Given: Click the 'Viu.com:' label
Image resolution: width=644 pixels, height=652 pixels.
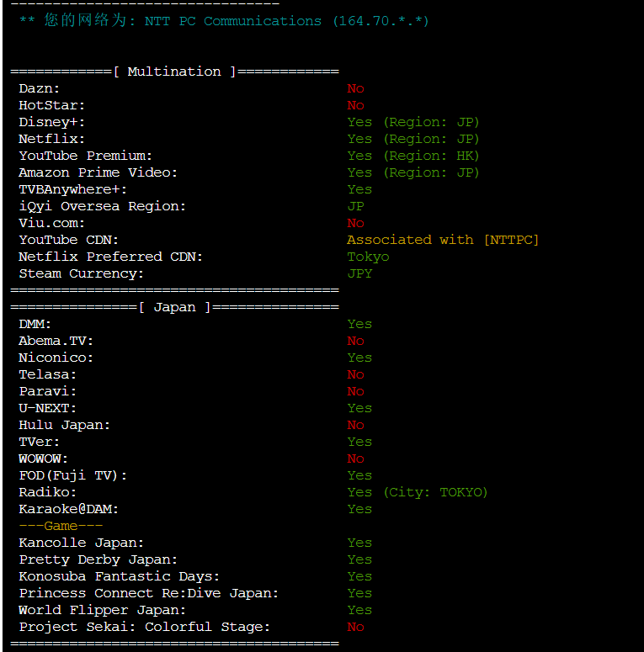Looking at the screenshot, I should [51, 223].
